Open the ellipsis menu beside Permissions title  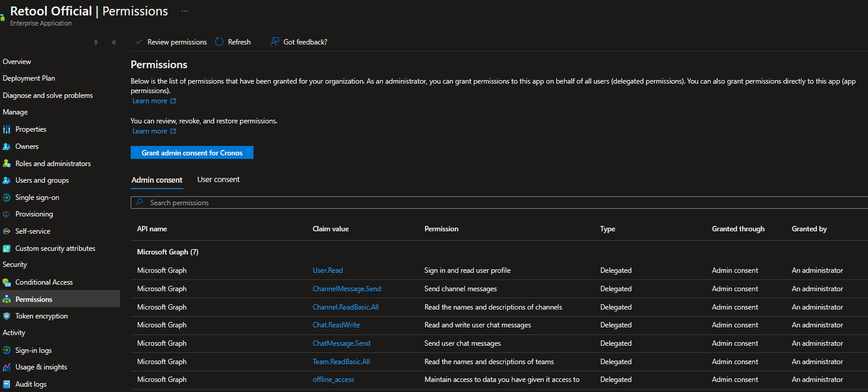185,11
